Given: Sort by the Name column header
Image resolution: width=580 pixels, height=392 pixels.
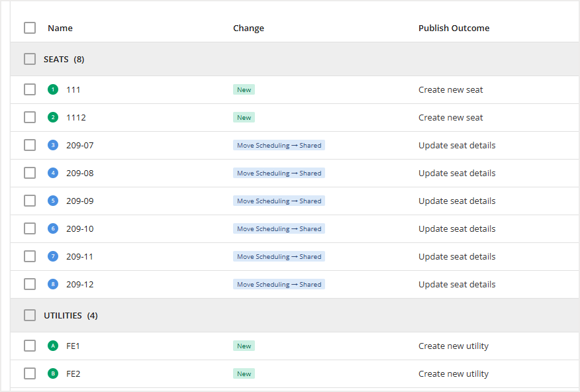Looking at the screenshot, I should click(60, 28).
